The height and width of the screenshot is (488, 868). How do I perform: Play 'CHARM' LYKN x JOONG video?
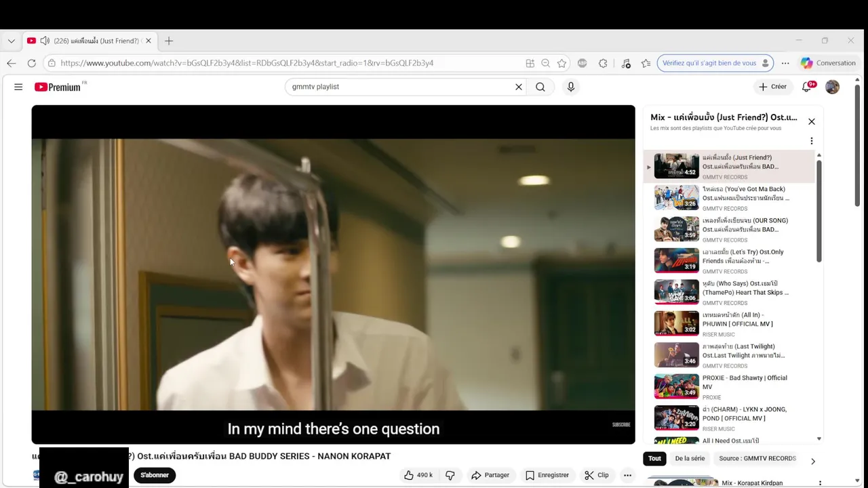click(730, 418)
